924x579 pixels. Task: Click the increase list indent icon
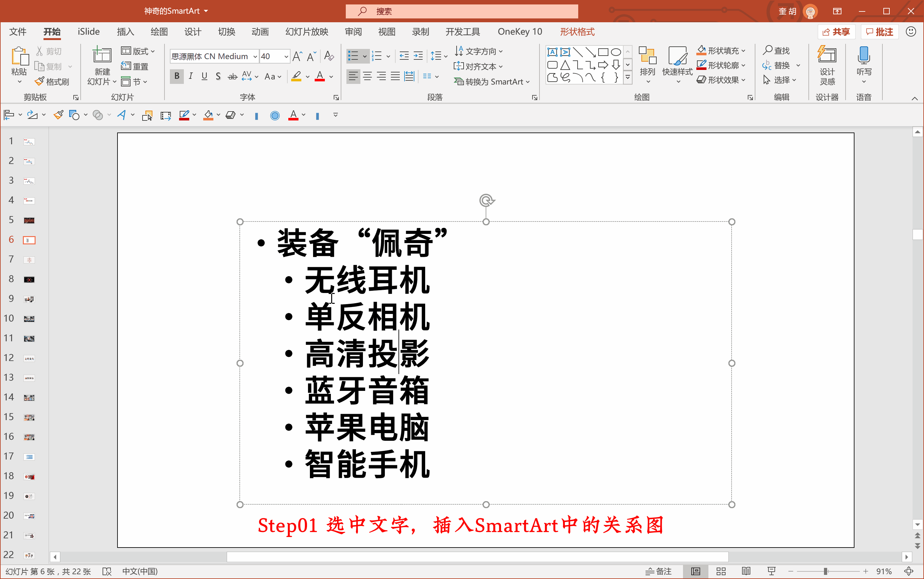click(x=418, y=56)
